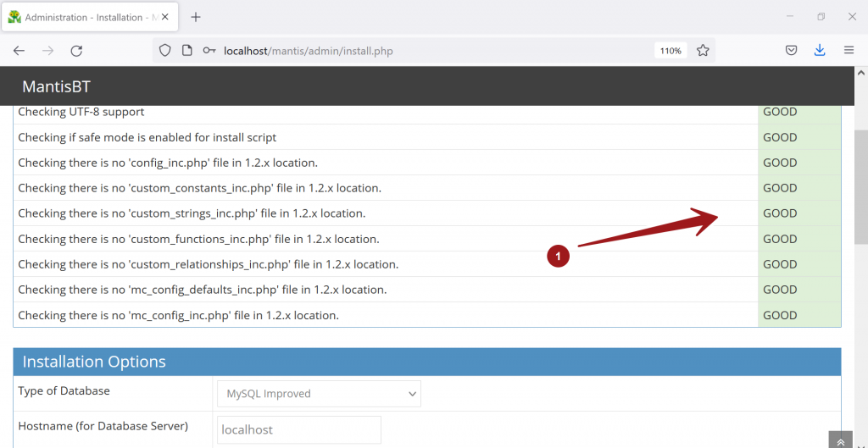
Task: Click the vertical scrollbar thumb
Action: point(861,187)
